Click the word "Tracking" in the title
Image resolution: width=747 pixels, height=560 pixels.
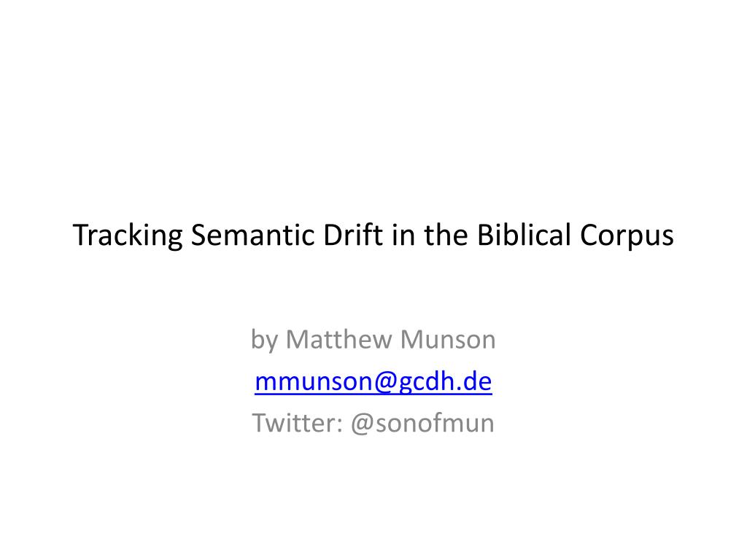pos(128,236)
